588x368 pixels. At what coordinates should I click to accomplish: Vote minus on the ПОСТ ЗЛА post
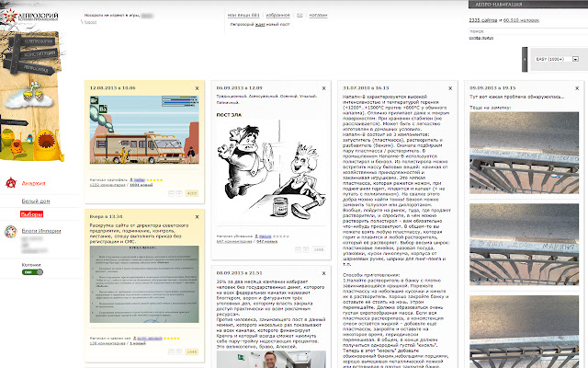(x=298, y=249)
